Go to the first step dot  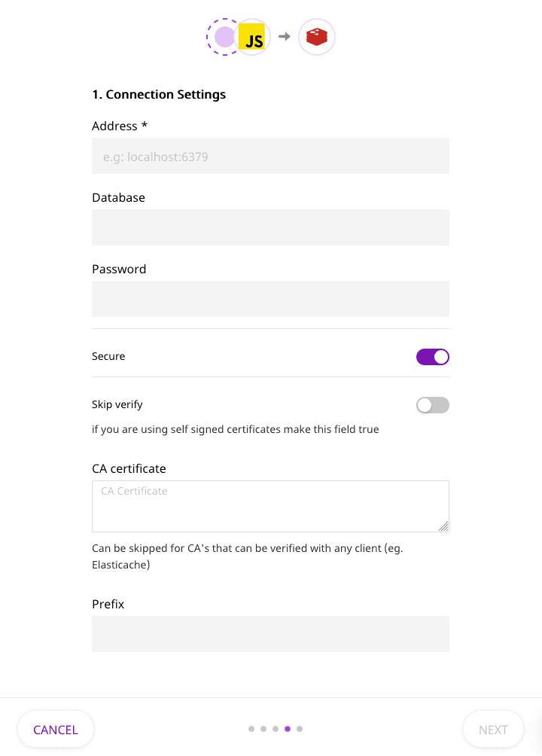pyautogui.click(x=251, y=729)
